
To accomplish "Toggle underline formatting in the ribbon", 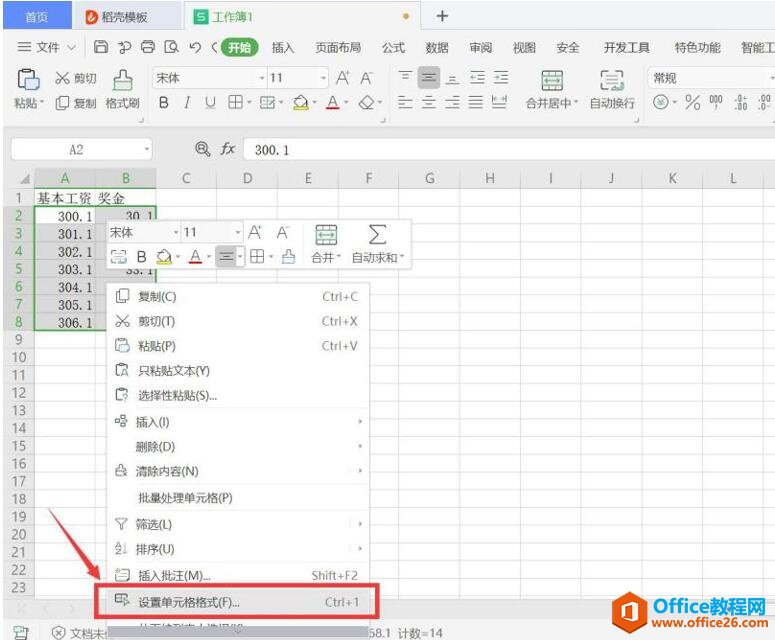I will pos(210,103).
